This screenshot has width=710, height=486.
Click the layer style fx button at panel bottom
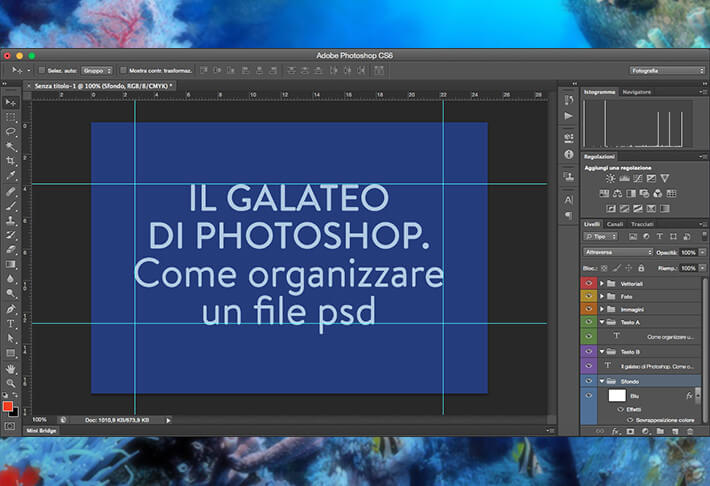pos(615,432)
